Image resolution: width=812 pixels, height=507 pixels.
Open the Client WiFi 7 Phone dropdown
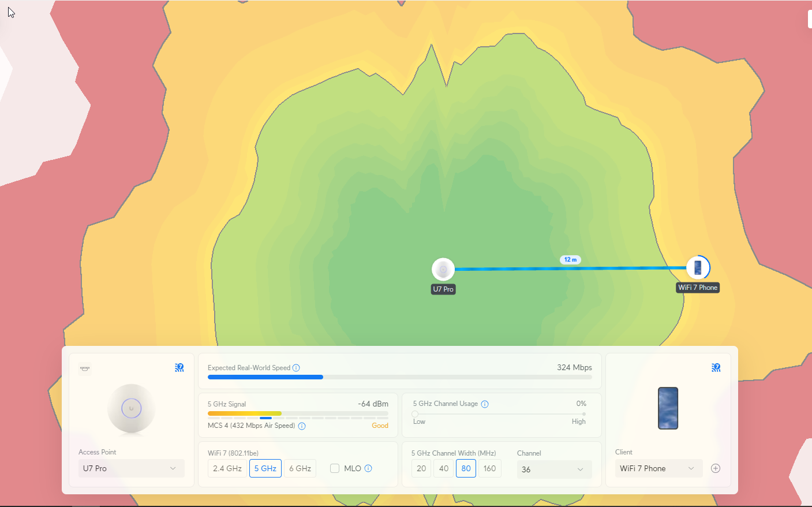point(659,468)
